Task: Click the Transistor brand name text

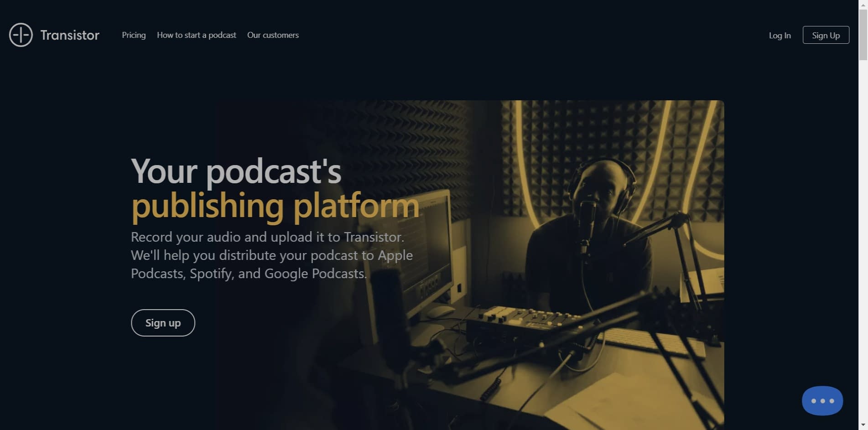Action: tap(70, 35)
